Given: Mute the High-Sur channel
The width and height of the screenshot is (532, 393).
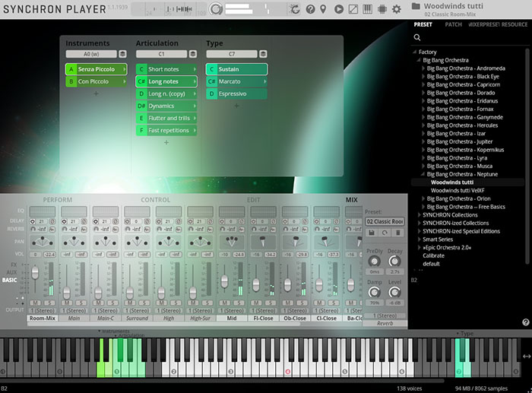Looking at the screenshot, I should pyautogui.click(x=193, y=303).
